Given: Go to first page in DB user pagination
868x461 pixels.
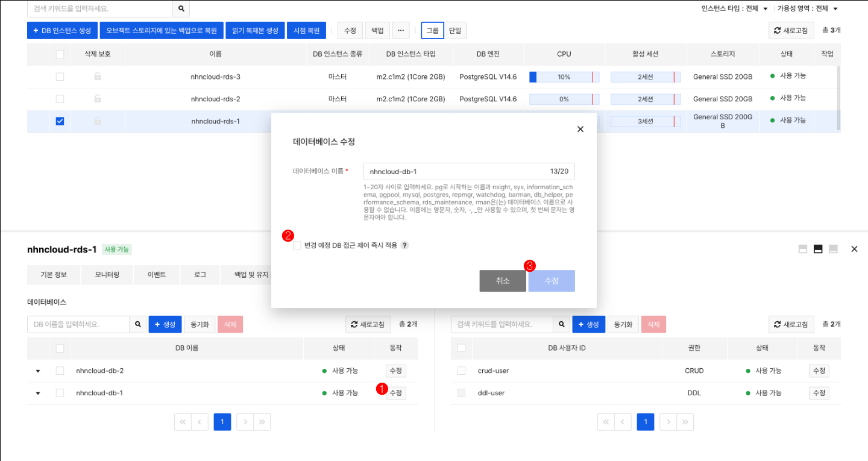Looking at the screenshot, I should click(606, 422).
